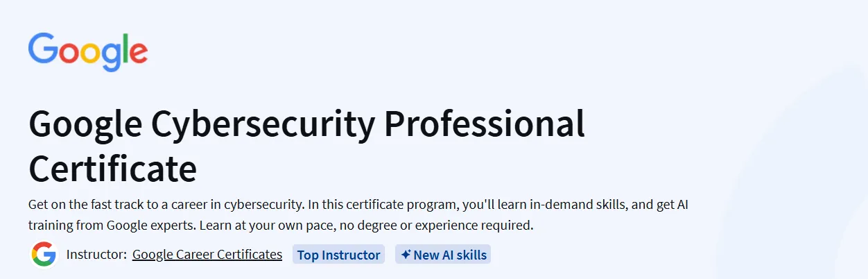The height and width of the screenshot is (279, 868).
Task: Click the word Cybersecurity in the title
Action: tap(264, 126)
